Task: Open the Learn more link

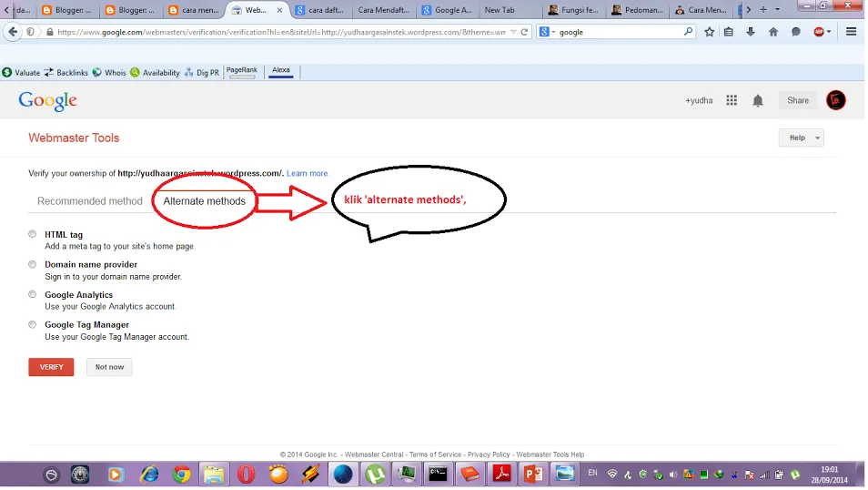Action: 308,173
